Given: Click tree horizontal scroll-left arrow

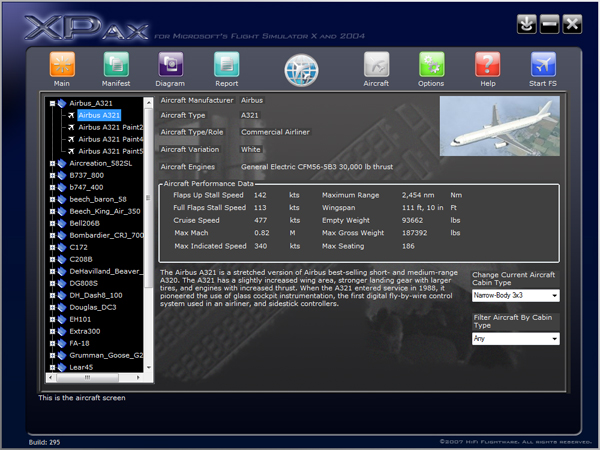Looking at the screenshot, I should 51,378.
